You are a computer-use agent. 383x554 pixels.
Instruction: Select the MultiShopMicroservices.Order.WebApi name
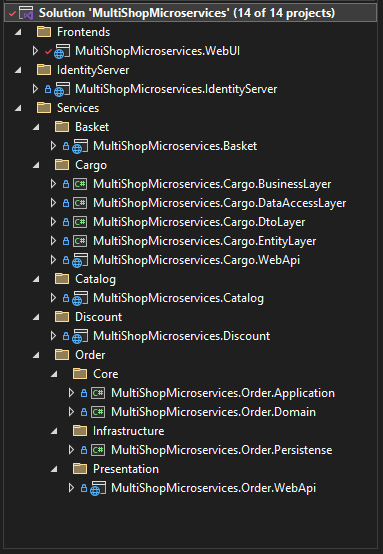[x=213, y=488]
